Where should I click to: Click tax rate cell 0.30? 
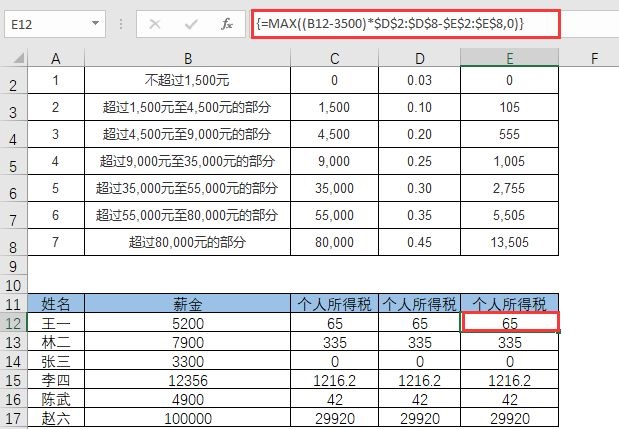[x=419, y=188]
